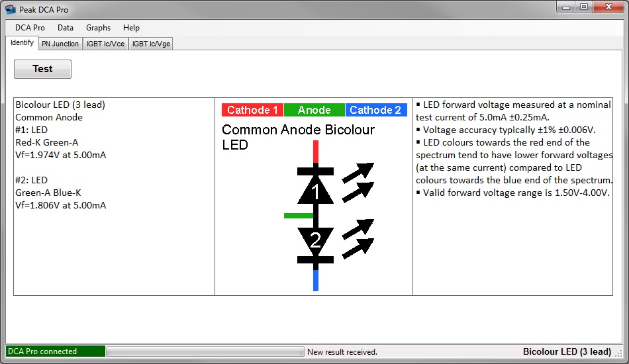
Task: Click the '#2: LED' line
Action: (x=31, y=180)
